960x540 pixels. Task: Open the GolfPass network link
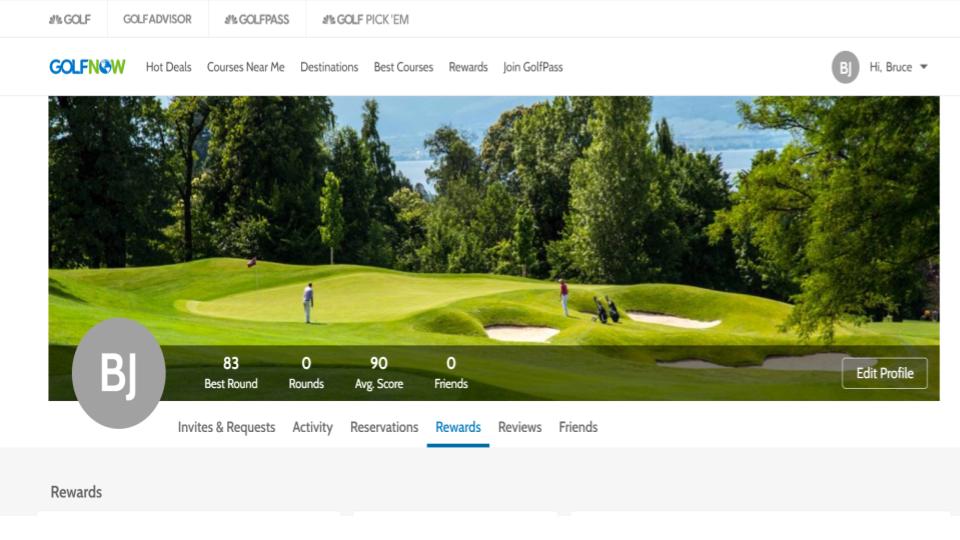(257, 20)
